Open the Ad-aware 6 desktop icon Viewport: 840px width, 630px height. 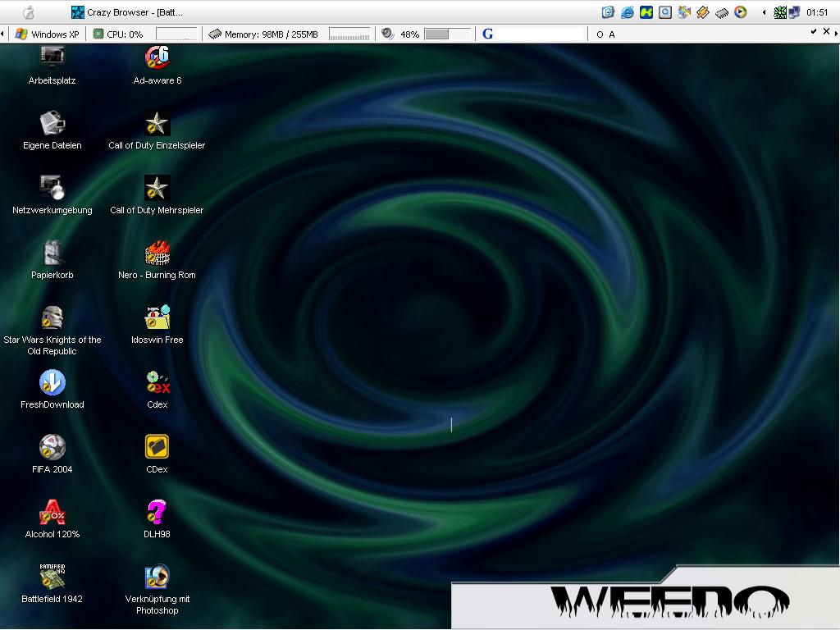tap(157, 59)
